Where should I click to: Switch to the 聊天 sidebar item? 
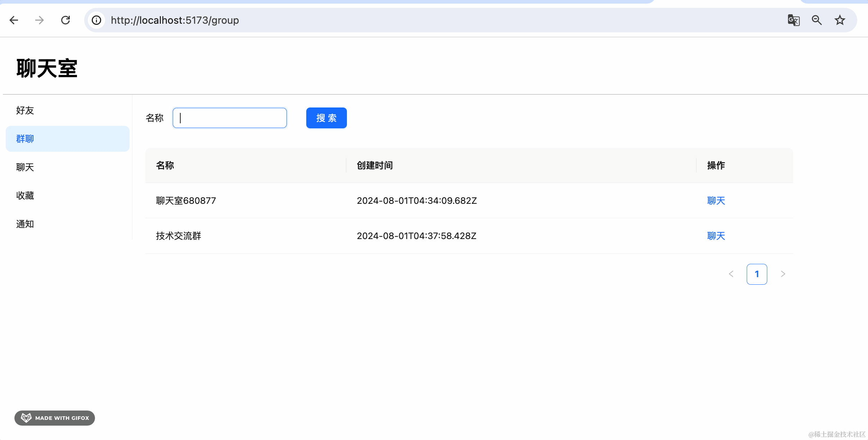pyautogui.click(x=25, y=167)
